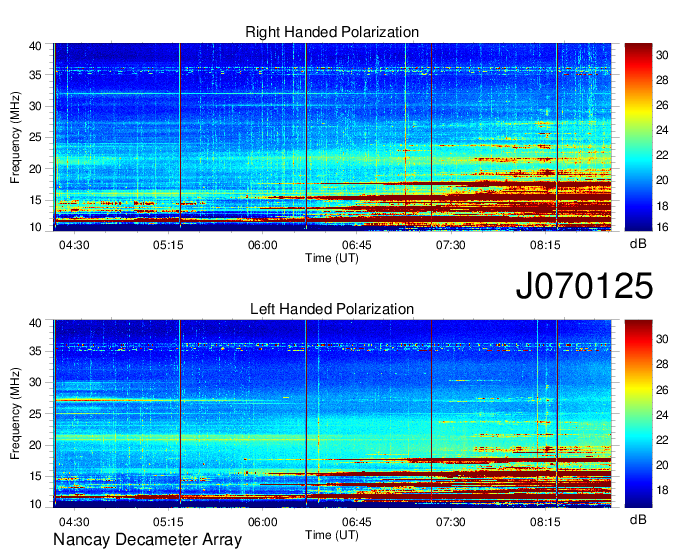Click the "Right Handed Polarization" plot title
Screen dimensions: 680x552
click(x=332, y=32)
